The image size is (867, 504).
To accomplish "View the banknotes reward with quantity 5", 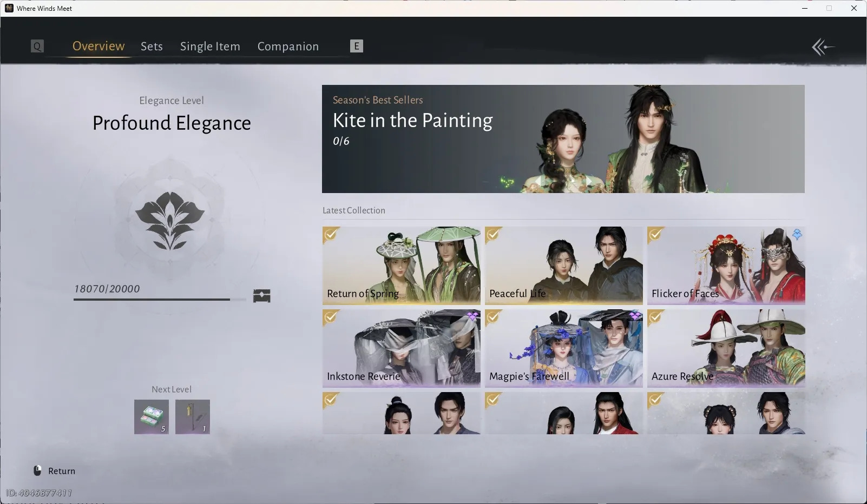I will pos(152,417).
